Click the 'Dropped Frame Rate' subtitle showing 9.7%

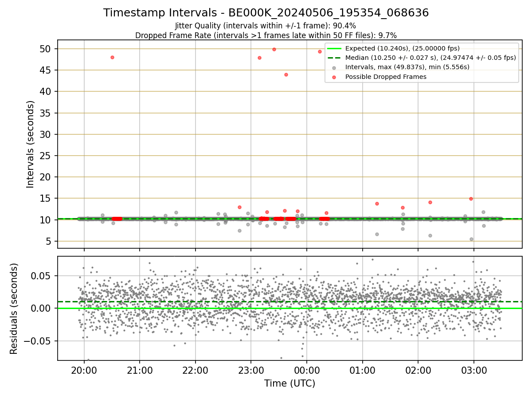coord(266,35)
